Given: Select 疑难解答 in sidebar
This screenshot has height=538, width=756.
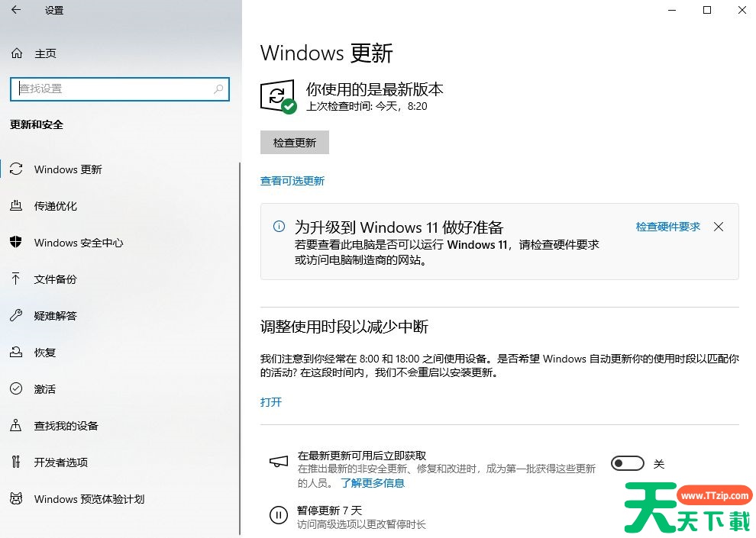Looking at the screenshot, I should click(56, 316).
